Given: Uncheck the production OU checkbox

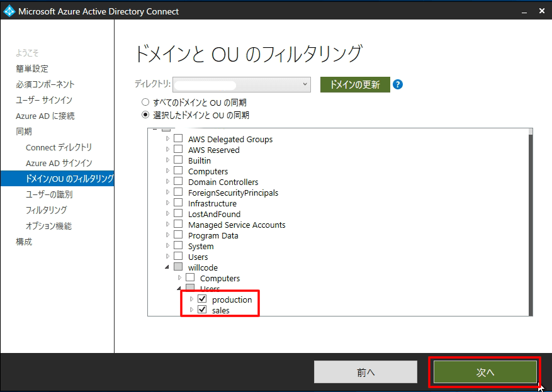Looking at the screenshot, I should coord(202,299).
